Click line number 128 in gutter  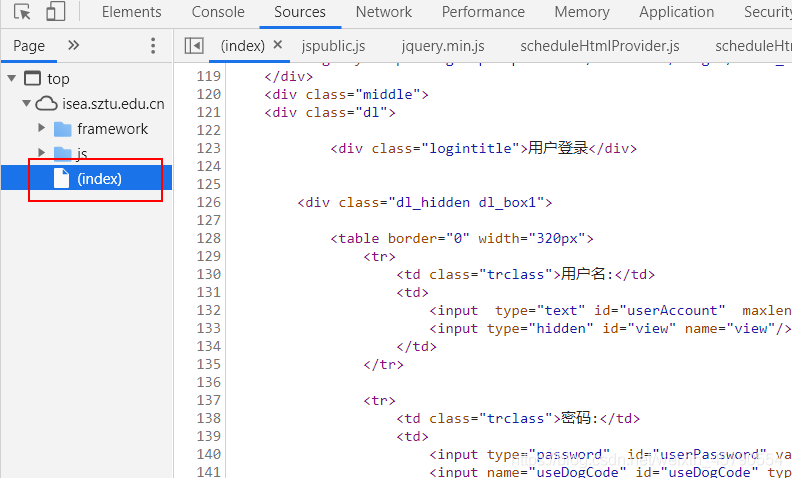click(x=208, y=238)
